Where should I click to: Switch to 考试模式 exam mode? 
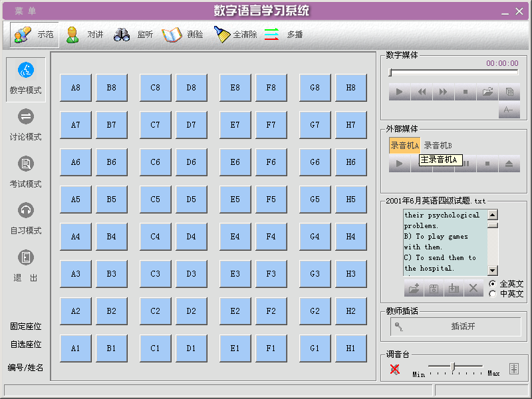(x=26, y=172)
